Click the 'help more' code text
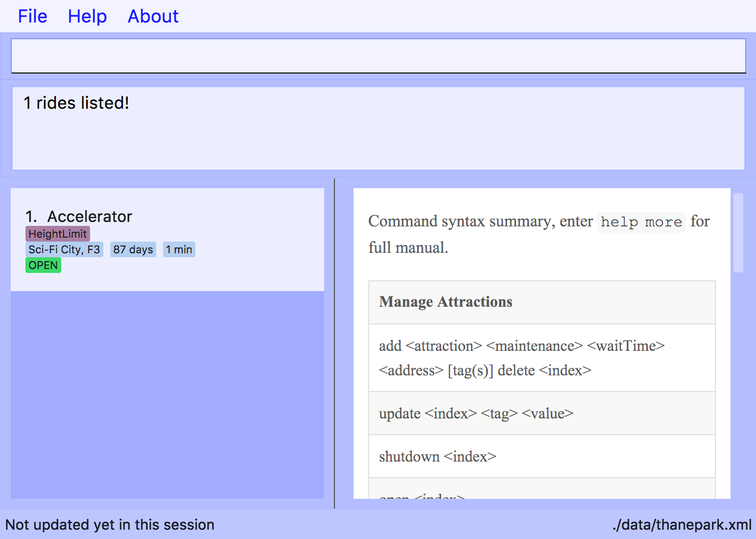Viewport: 756px width, 539px height. click(x=641, y=222)
